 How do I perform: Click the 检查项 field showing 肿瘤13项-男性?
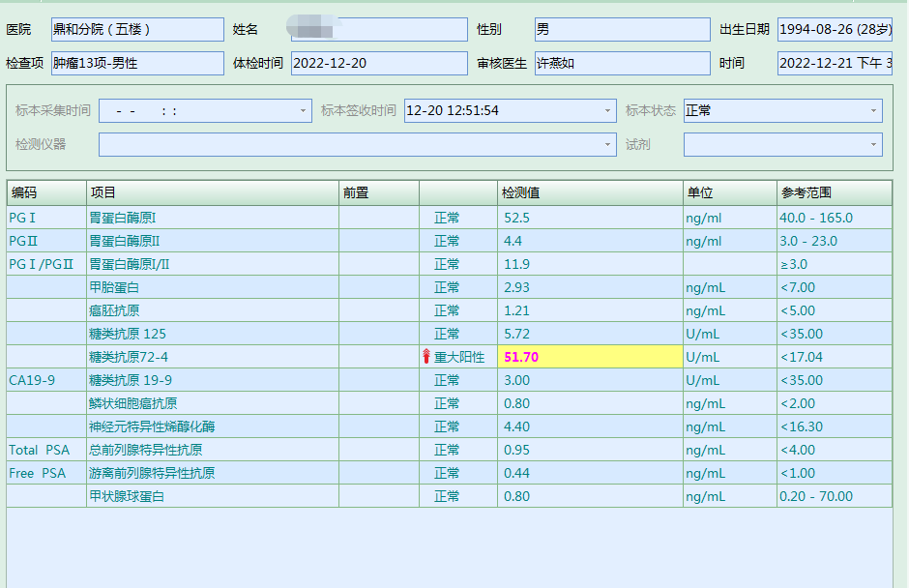136,64
